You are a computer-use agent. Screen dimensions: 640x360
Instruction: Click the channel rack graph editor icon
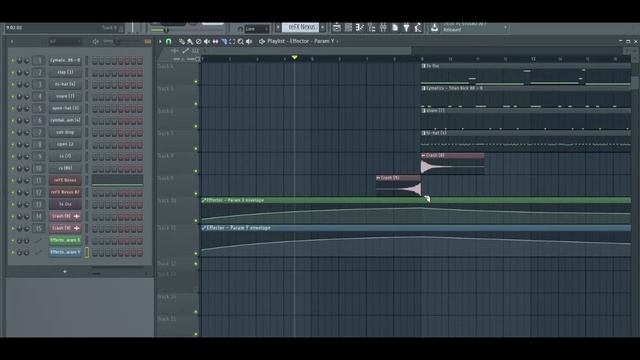pos(148,41)
